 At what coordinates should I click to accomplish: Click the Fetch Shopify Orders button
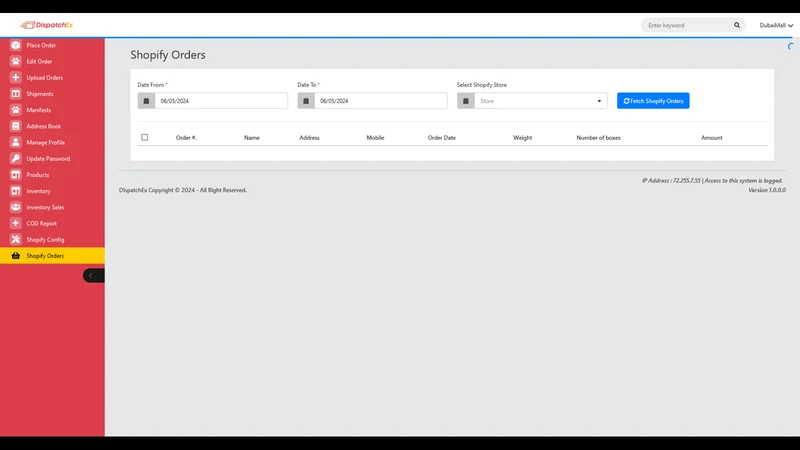[x=653, y=101]
